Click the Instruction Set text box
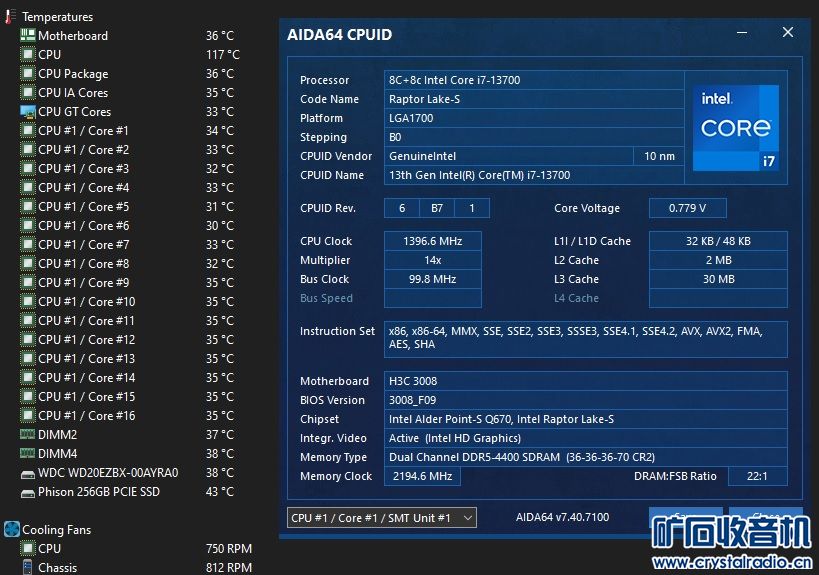This screenshot has width=819, height=575. (585, 338)
